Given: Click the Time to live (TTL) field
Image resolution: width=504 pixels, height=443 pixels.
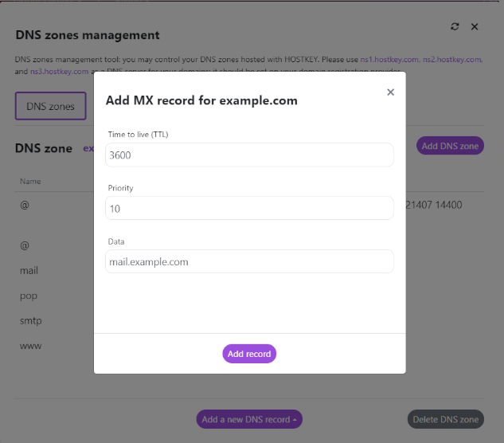Looking at the screenshot, I should tap(249, 155).
